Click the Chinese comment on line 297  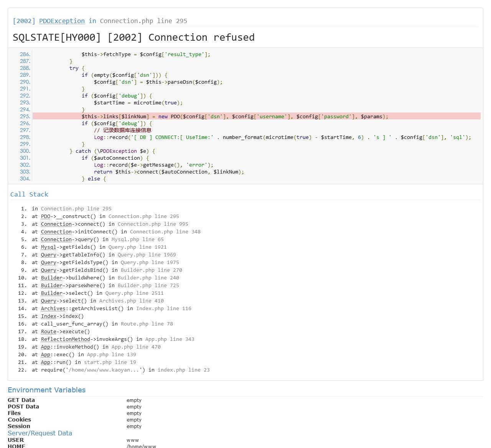[122, 130]
